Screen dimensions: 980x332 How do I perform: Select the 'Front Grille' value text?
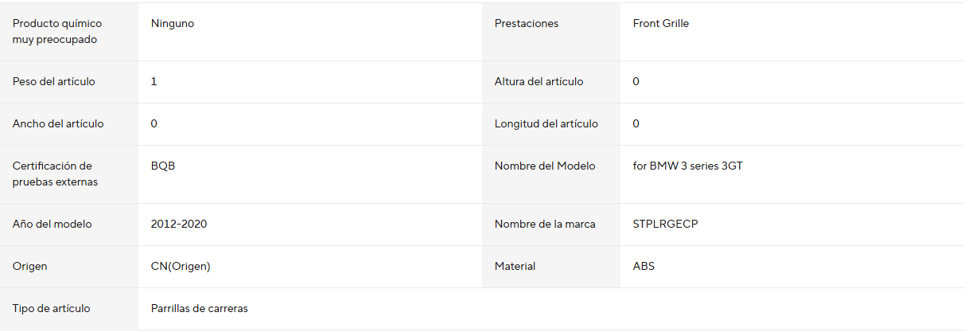(x=661, y=24)
